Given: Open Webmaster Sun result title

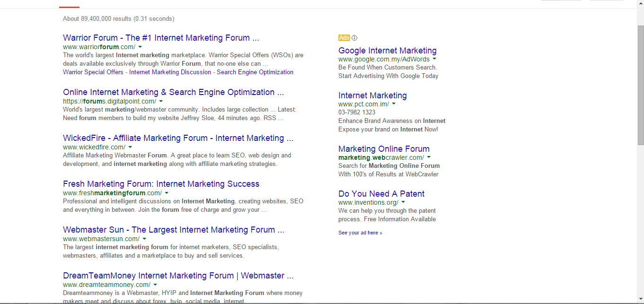Looking at the screenshot, I should click(174, 230).
